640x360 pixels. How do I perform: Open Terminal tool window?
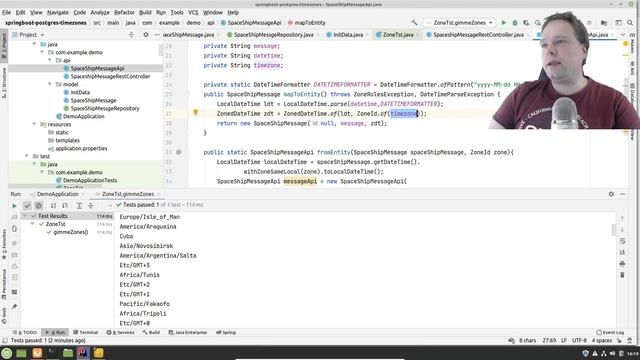(x=85, y=333)
